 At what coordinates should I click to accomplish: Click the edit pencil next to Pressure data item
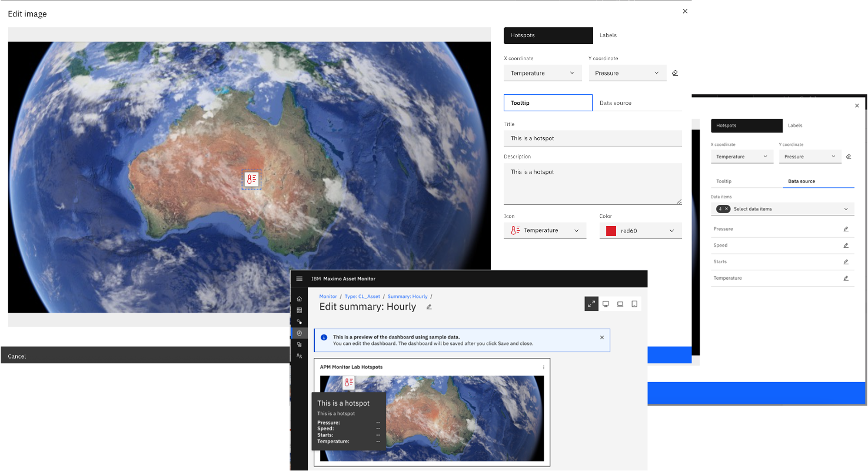pos(846,228)
